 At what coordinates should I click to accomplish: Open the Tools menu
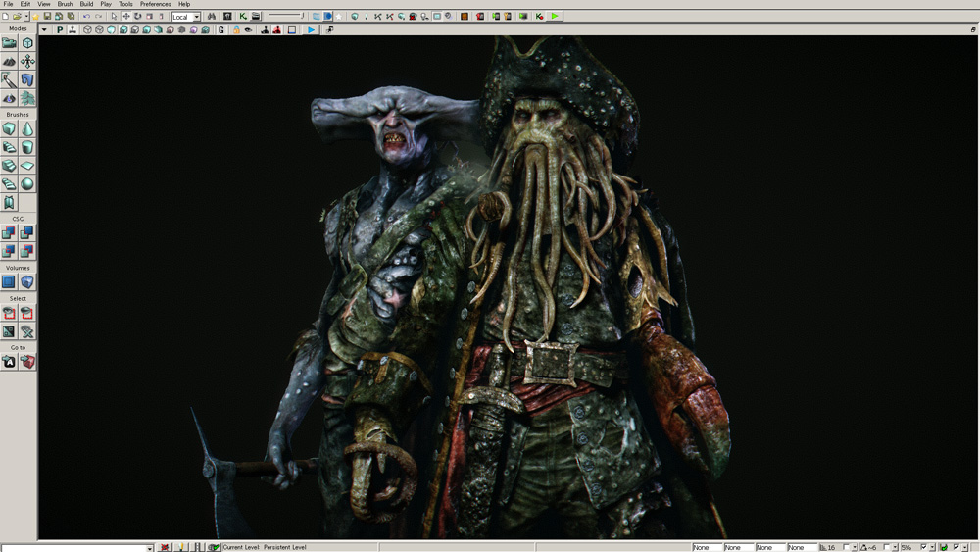click(x=125, y=4)
